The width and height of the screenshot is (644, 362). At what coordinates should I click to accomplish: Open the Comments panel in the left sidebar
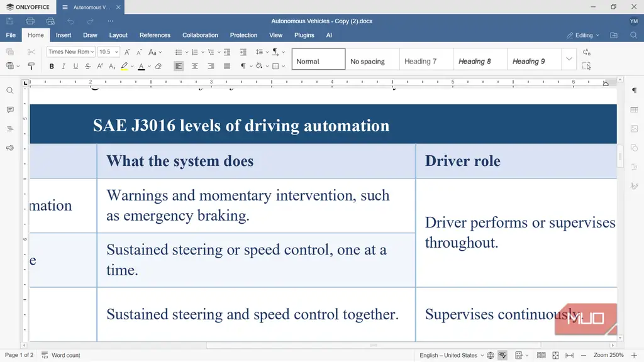tap(10, 109)
